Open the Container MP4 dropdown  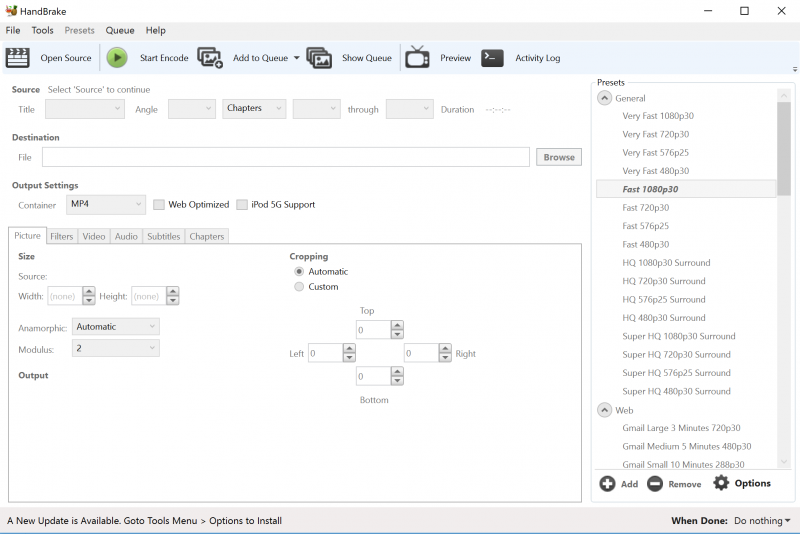coord(106,205)
